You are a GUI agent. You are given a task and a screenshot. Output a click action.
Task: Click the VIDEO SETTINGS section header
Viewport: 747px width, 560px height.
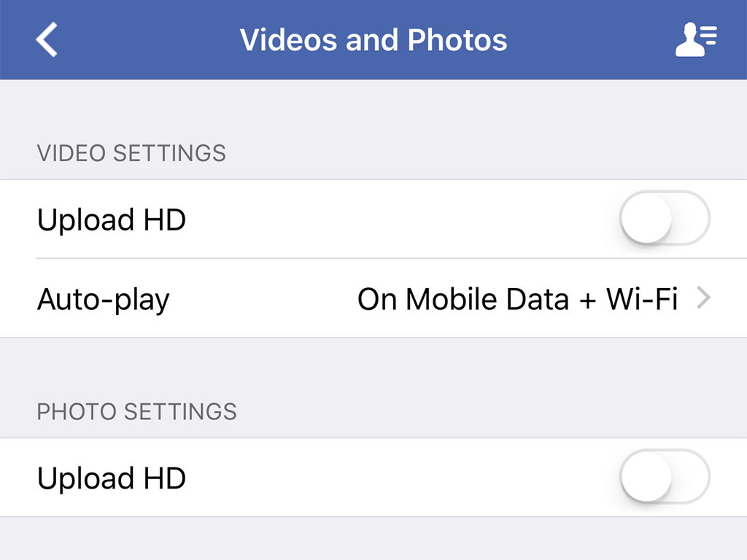coord(131,153)
